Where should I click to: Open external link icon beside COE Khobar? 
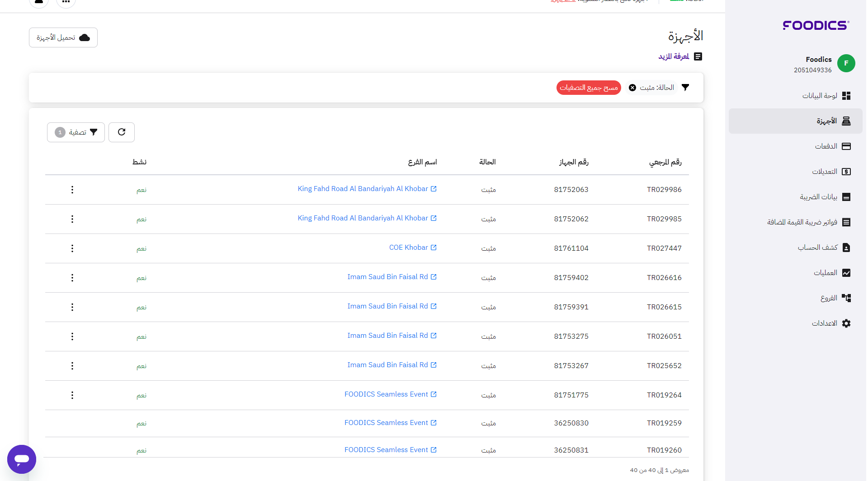click(x=434, y=248)
